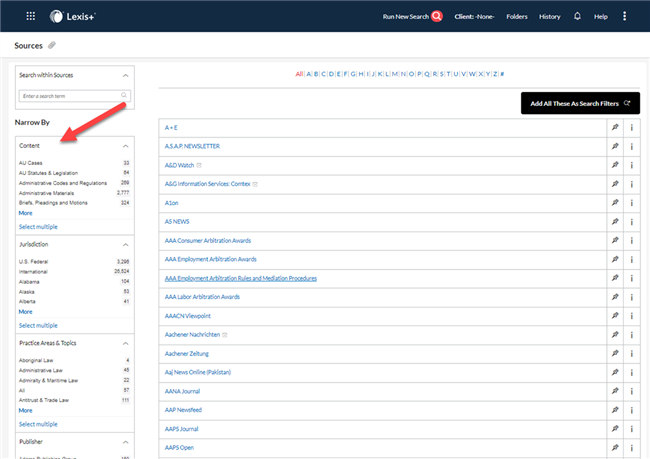The width and height of the screenshot is (650, 459).
Task: Open the A5 NEWS source link
Action: point(177,221)
